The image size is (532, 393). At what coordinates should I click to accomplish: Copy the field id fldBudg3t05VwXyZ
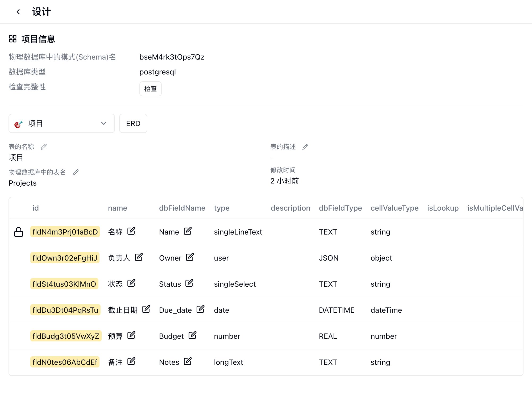click(66, 336)
